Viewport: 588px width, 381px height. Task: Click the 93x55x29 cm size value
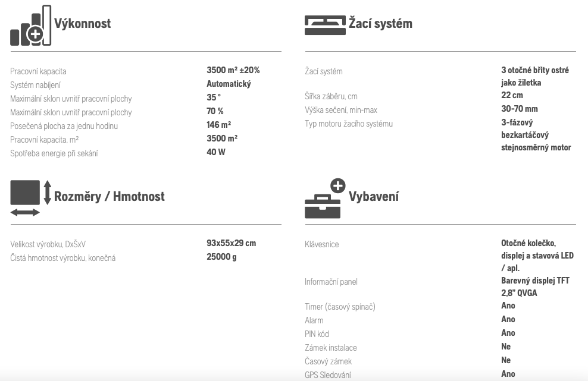(x=231, y=243)
